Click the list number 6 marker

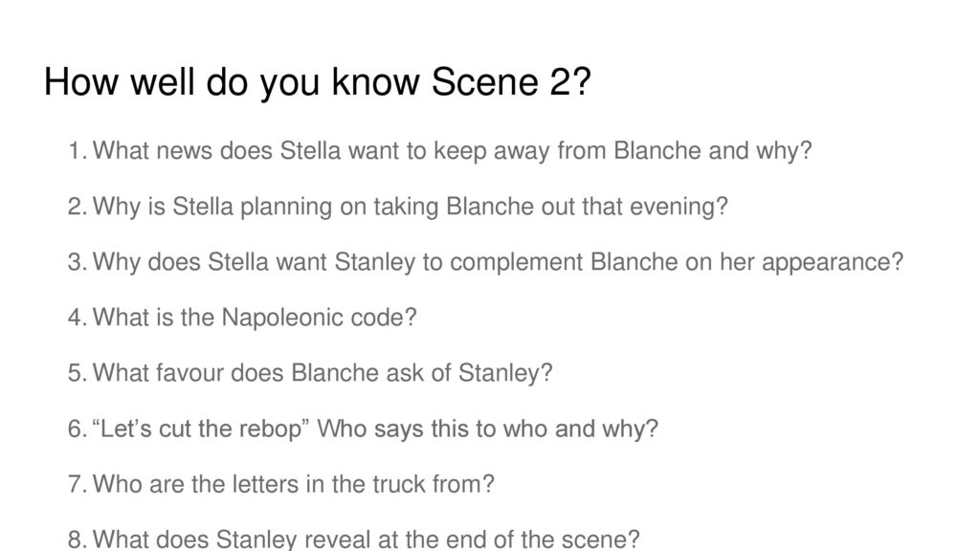(78, 429)
